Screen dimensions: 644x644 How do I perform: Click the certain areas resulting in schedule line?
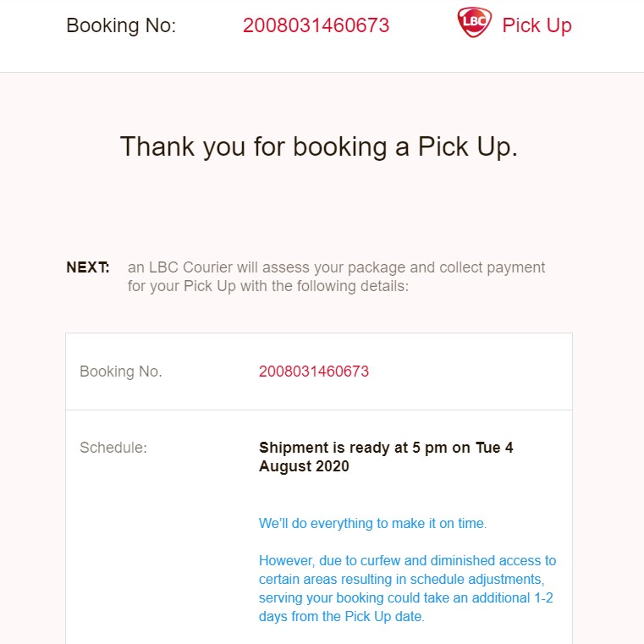[x=402, y=579]
